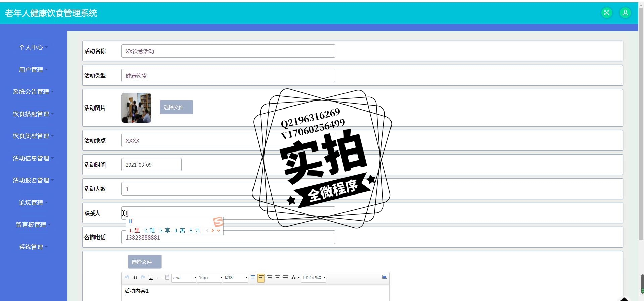644x301 pixels.
Task: Expand the 系统公告管理 sidebar menu
Action: pos(33,92)
